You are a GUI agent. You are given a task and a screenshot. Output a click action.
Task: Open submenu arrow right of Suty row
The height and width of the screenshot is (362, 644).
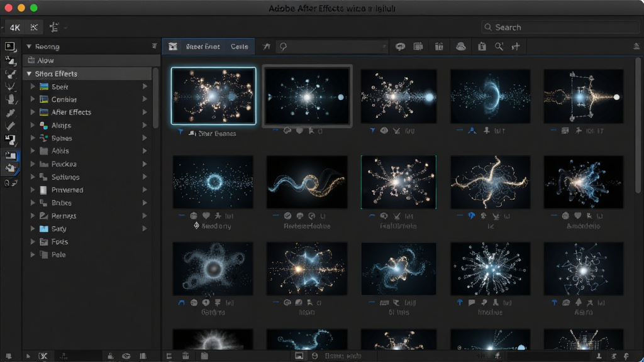point(145,229)
